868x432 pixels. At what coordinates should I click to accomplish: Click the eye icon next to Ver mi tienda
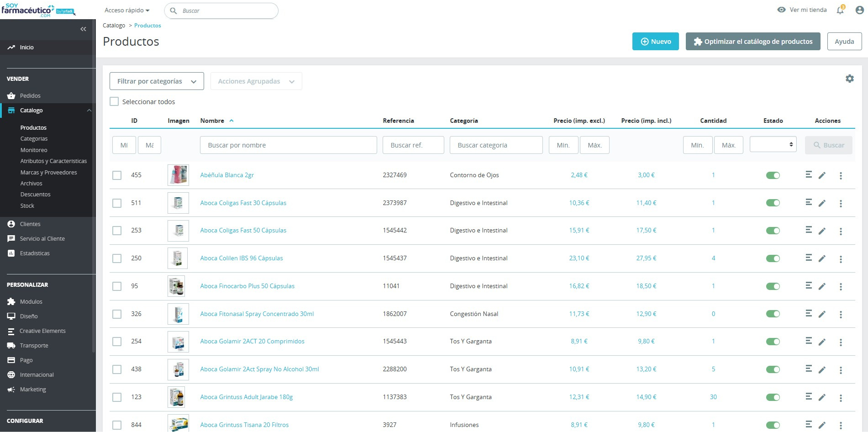click(x=781, y=10)
